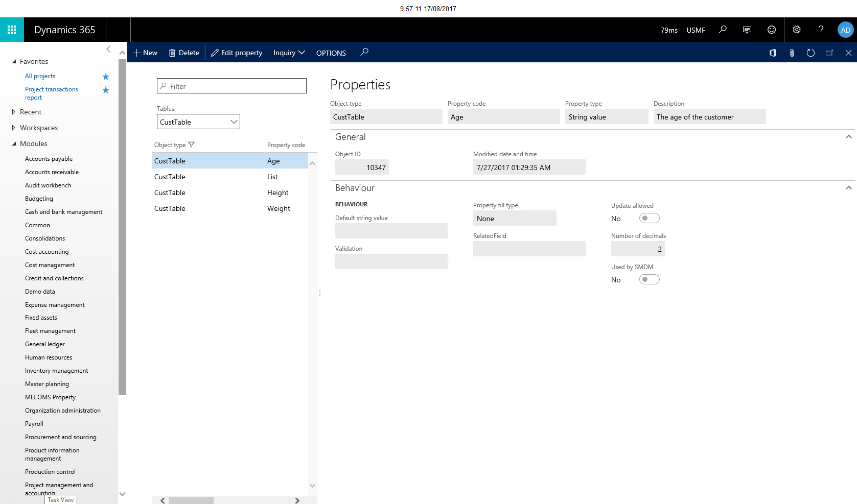Unfavorite the Project transactions report star
Viewport: 857px width, 504px height.
pos(106,90)
